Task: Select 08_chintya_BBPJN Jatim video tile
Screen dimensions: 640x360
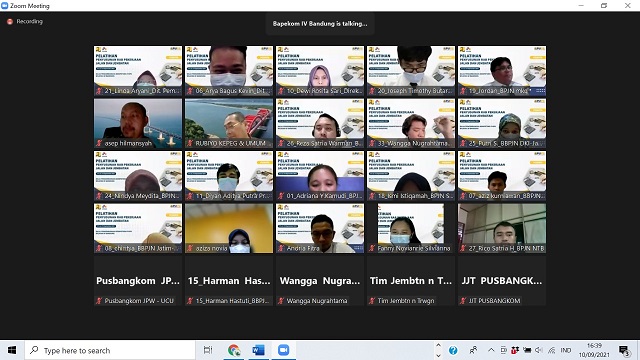Action: click(138, 228)
